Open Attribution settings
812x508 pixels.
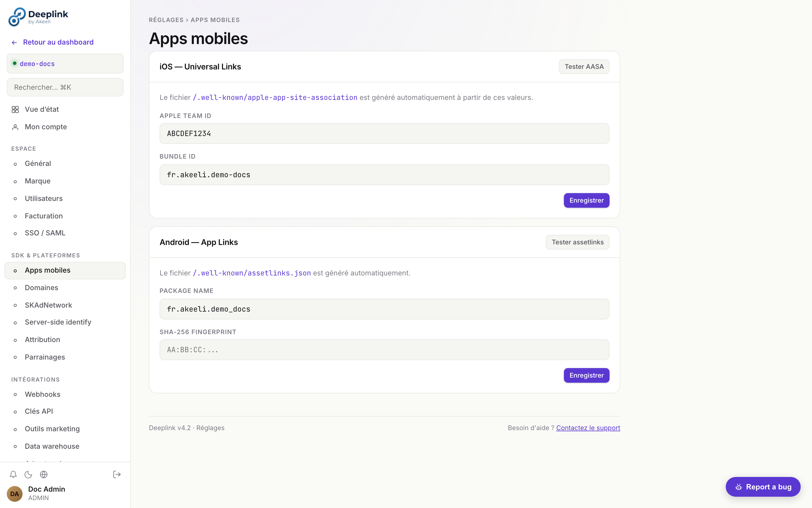pyautogui.click(x=65, y=340)
